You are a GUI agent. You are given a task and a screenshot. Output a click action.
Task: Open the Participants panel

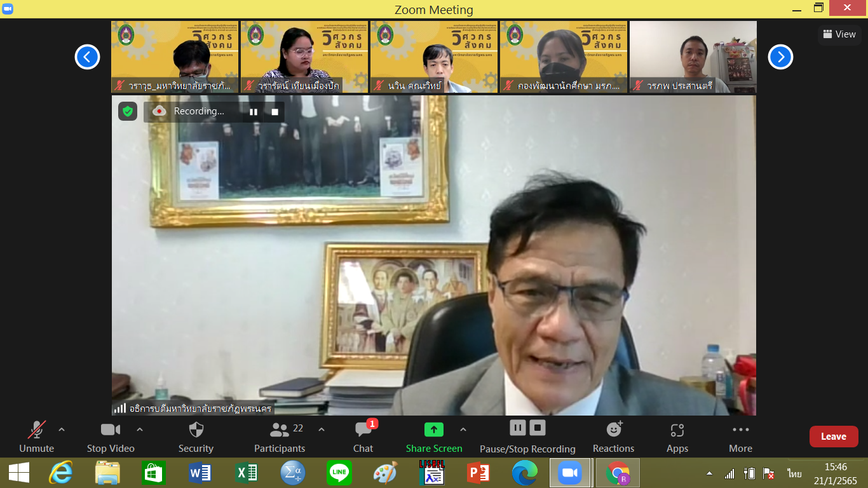point(280,437)
